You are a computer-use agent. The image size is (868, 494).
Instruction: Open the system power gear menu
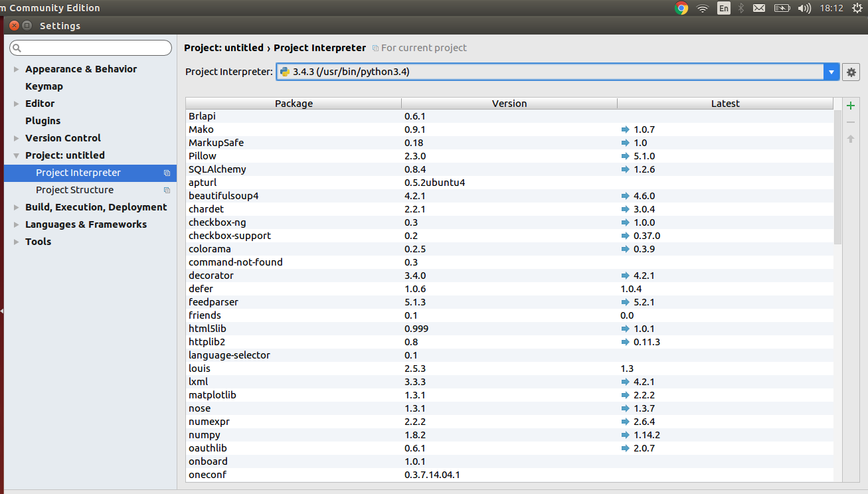(857, 8)
